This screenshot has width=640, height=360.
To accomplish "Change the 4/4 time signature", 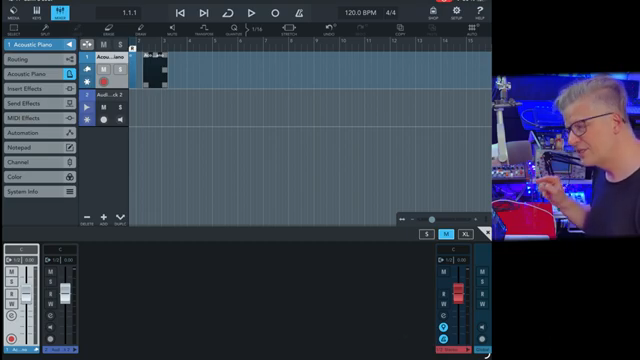I will pos(391,13).
